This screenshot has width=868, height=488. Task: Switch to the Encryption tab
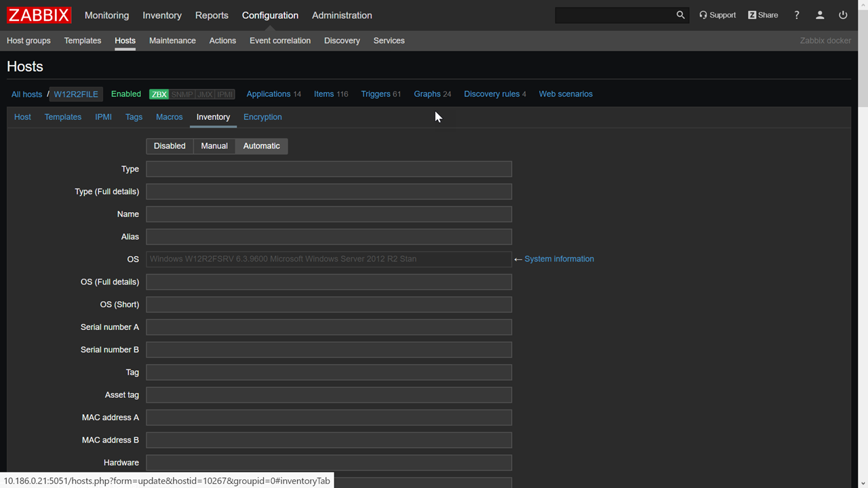tap(262, 117)
